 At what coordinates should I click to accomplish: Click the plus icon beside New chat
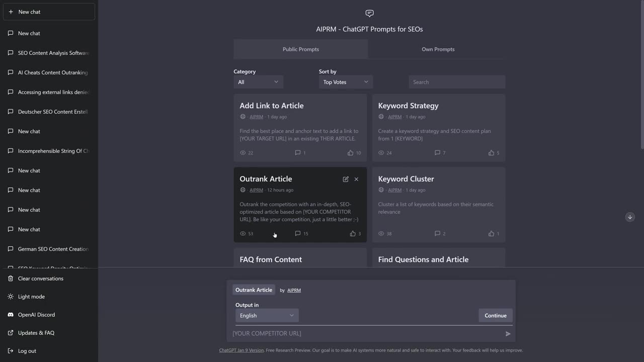tap(11, 12)
